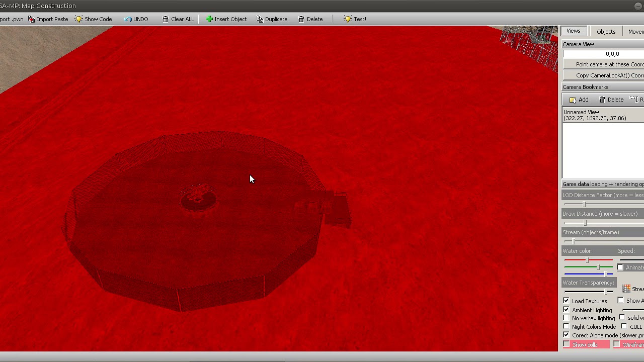The height and width of the screenshot is (362, 644).
Task: Undo the last action with UNDO
Action: [x=136, y=19]
